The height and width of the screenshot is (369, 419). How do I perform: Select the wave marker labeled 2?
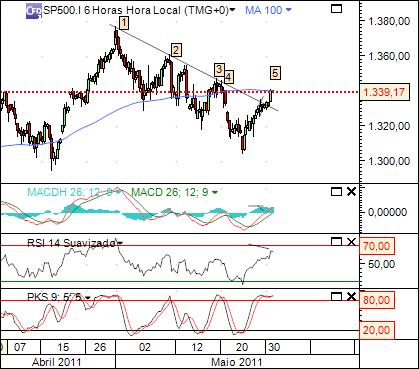pos(176,50)
